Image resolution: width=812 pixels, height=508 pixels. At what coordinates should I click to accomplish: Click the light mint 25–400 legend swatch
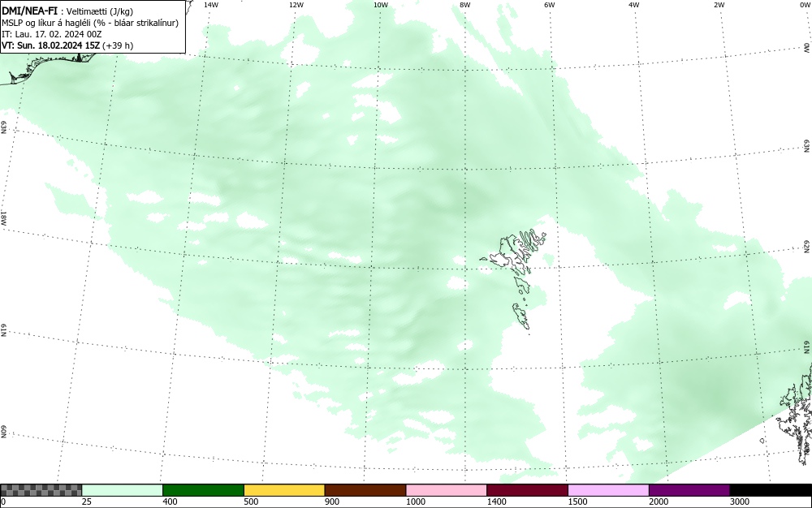123,490
